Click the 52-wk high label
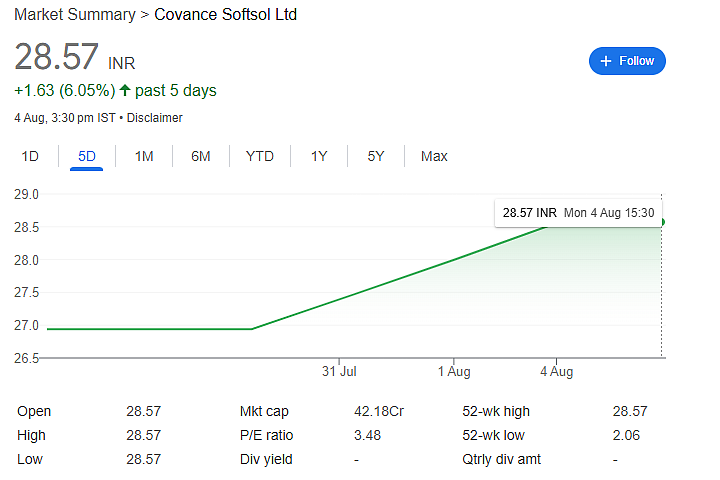Viewport: 720px width, 480px height. tap(496, 412)
